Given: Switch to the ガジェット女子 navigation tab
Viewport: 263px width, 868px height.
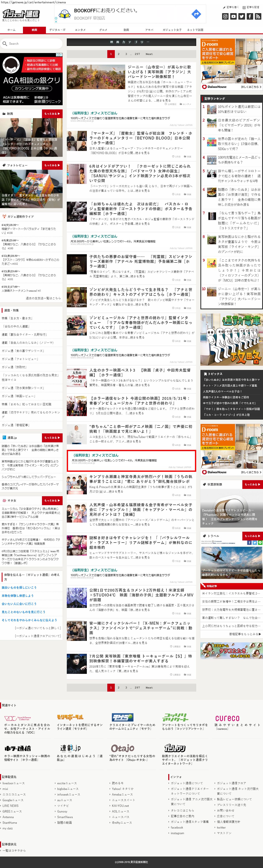Looking at the screenshot, I should [x=172, y=30].
